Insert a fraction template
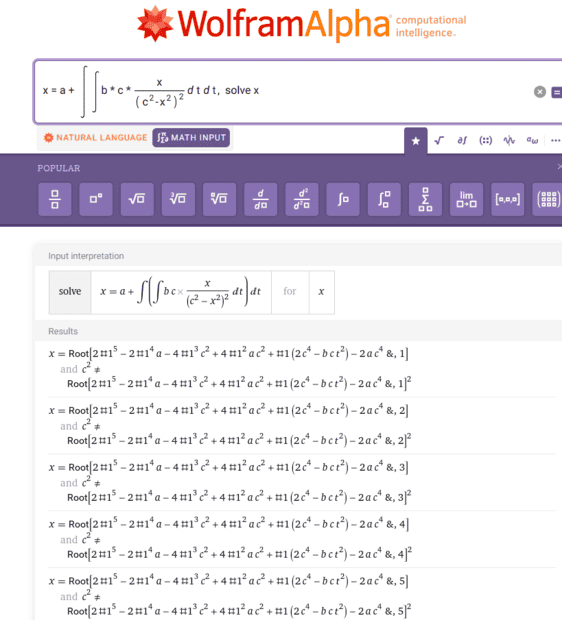 pos(55,199)
